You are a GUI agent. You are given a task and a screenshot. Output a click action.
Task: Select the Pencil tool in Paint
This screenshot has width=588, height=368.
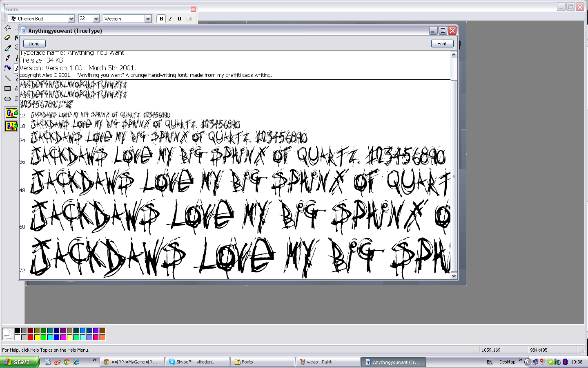coord(7,58)
